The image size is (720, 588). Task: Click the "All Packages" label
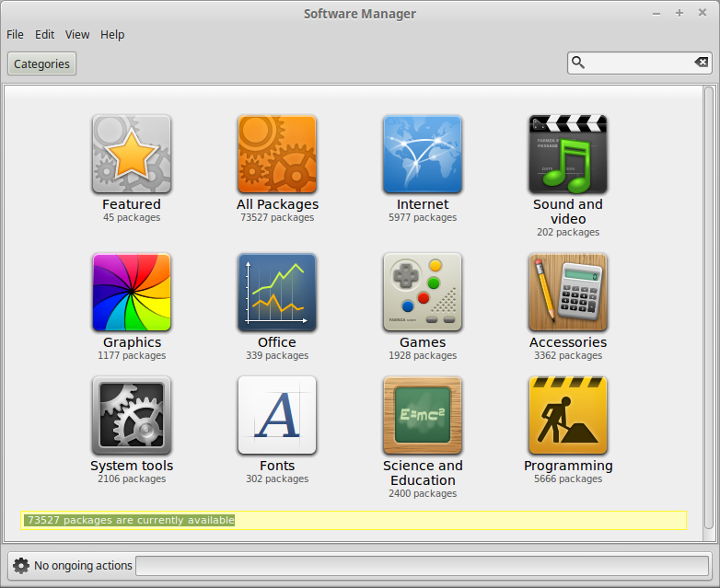coord(277,204)
